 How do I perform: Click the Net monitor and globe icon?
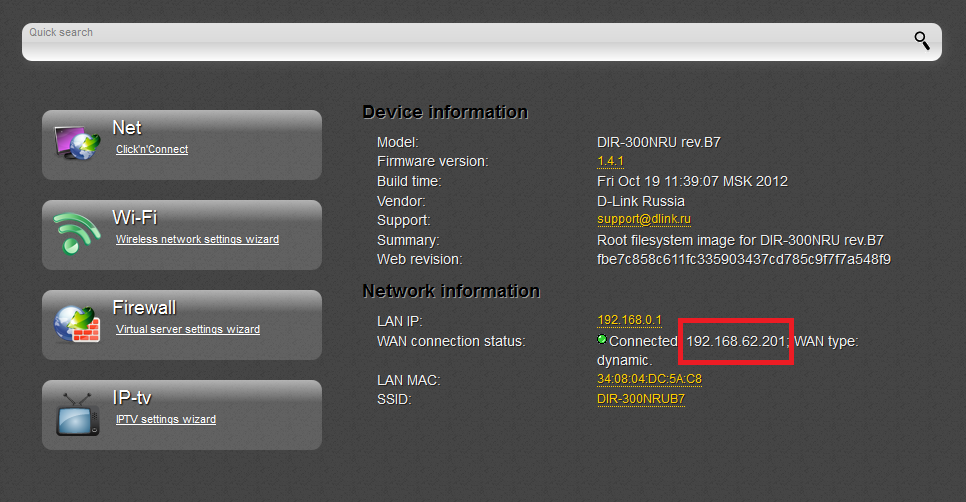77,143
